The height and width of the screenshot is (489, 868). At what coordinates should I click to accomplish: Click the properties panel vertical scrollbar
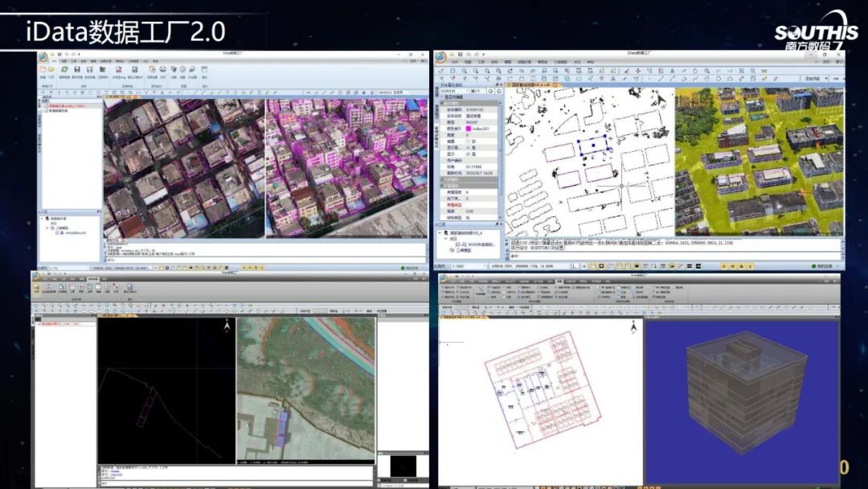click(x=501, y=161)
